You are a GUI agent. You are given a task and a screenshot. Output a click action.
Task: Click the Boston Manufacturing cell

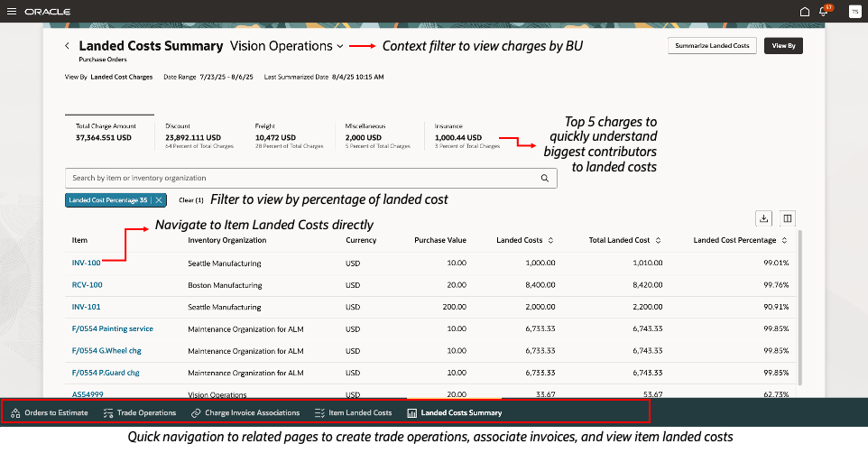pos(225,285)
